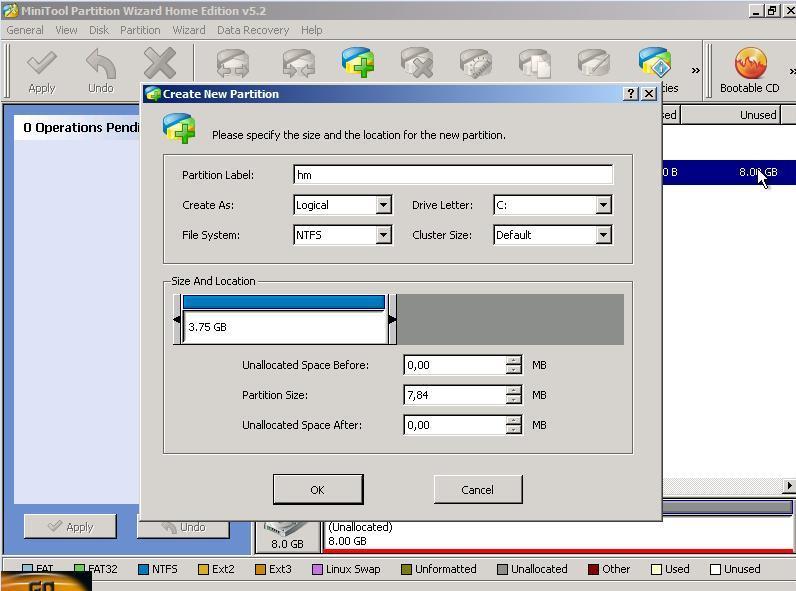
Task: Click the Cancel button
Action: point(477,489)
